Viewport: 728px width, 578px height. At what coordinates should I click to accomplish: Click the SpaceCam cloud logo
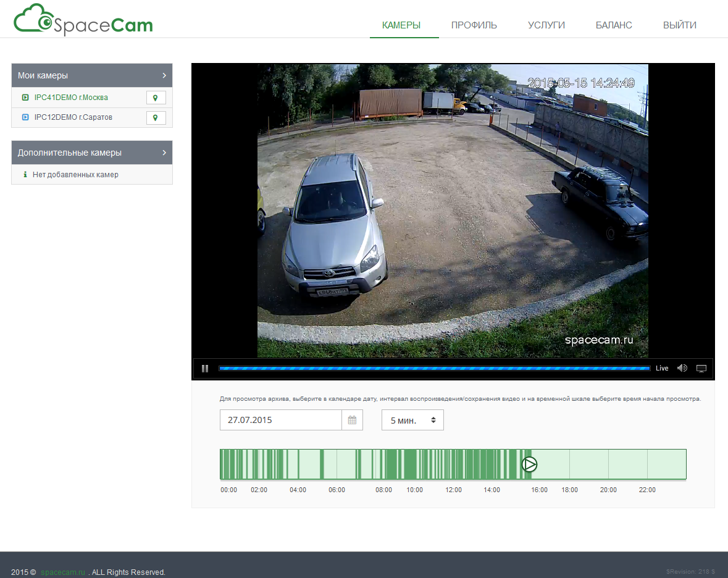coord(83,20)
